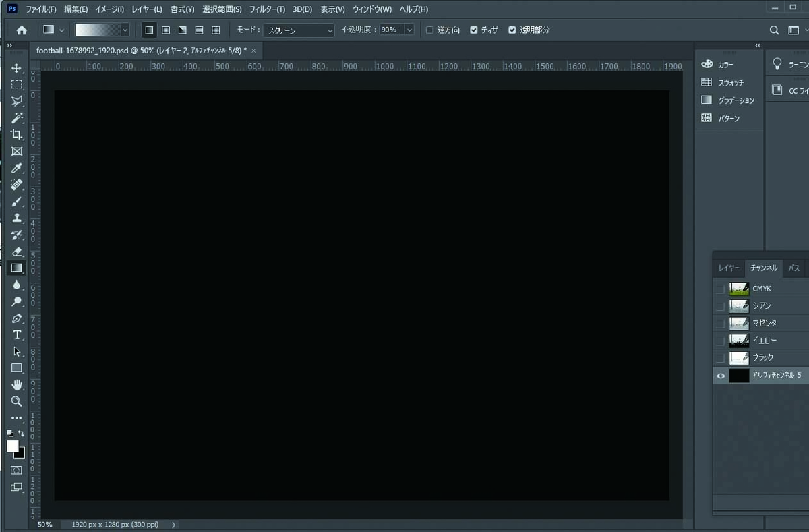Image resolution: width=809 pixels, height=532 pixels.
Task: Select the CMYK channel
Action: coord(762,288)
